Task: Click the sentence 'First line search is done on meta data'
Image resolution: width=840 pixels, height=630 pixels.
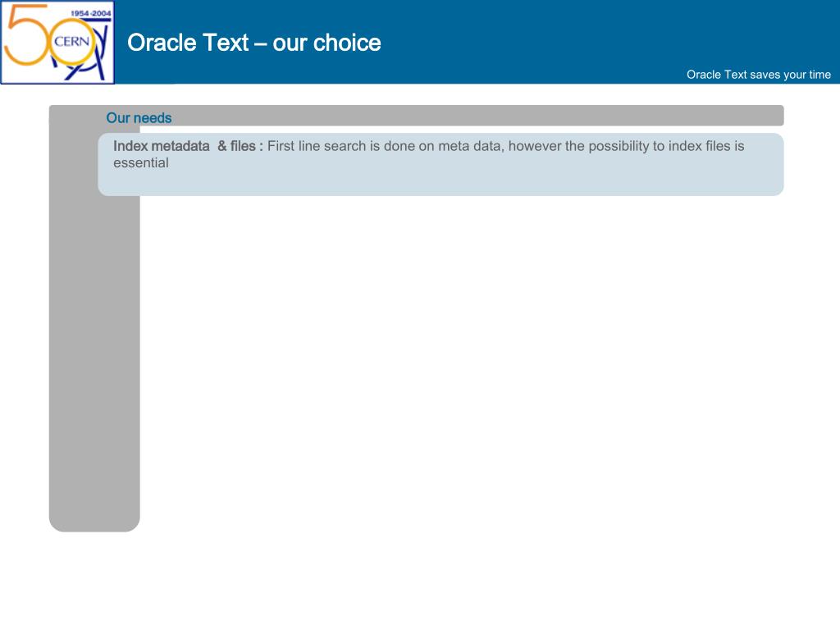Action: click(x=386, y=146)
